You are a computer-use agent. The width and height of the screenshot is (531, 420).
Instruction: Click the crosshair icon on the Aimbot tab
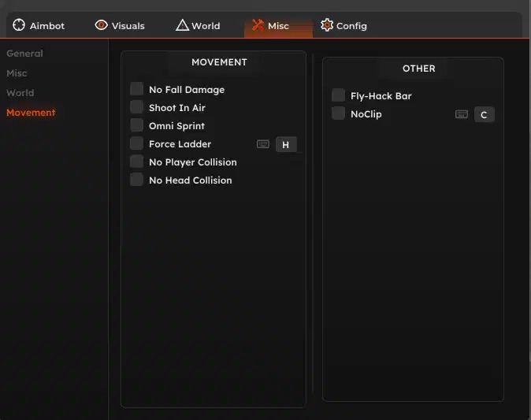(19, 25)
